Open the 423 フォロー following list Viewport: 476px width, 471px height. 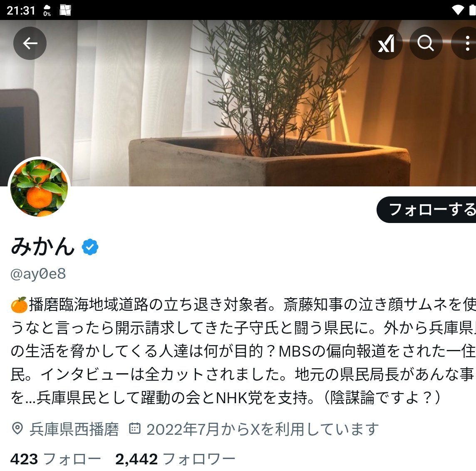tap(55, 459)
